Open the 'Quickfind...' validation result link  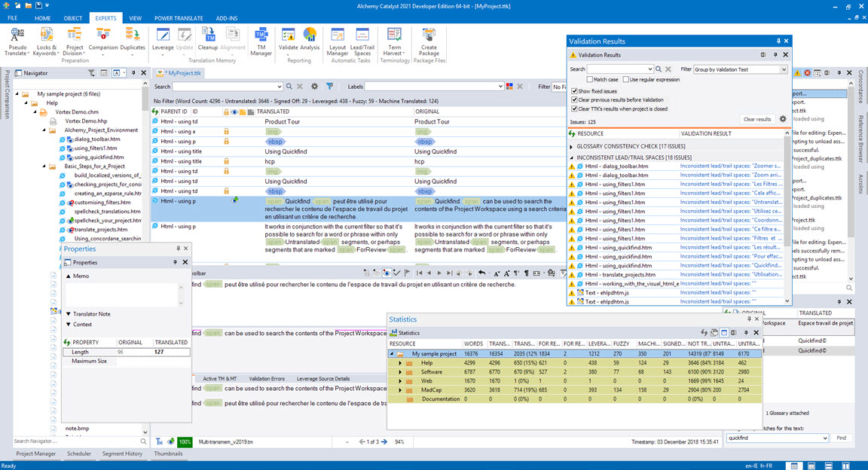tap(731, 266)
